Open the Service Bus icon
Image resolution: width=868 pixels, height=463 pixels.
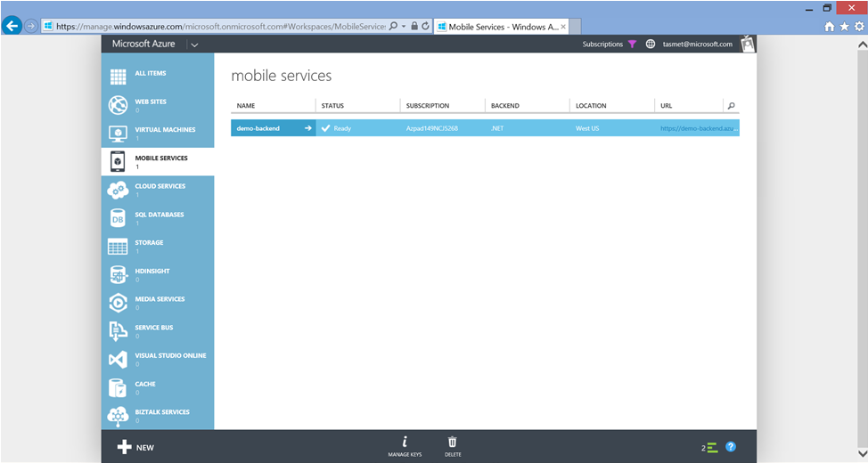click(118, 331)
